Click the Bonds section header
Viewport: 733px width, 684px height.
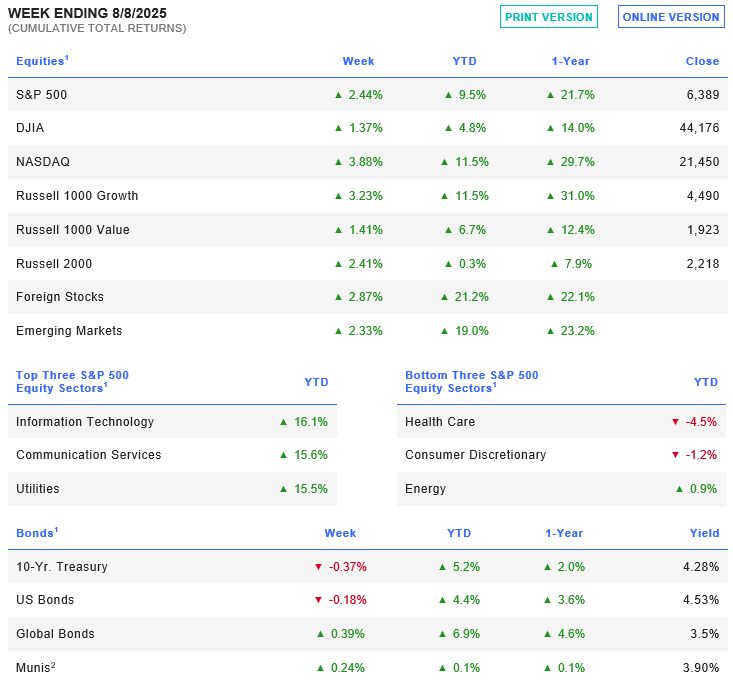point(37,533)
